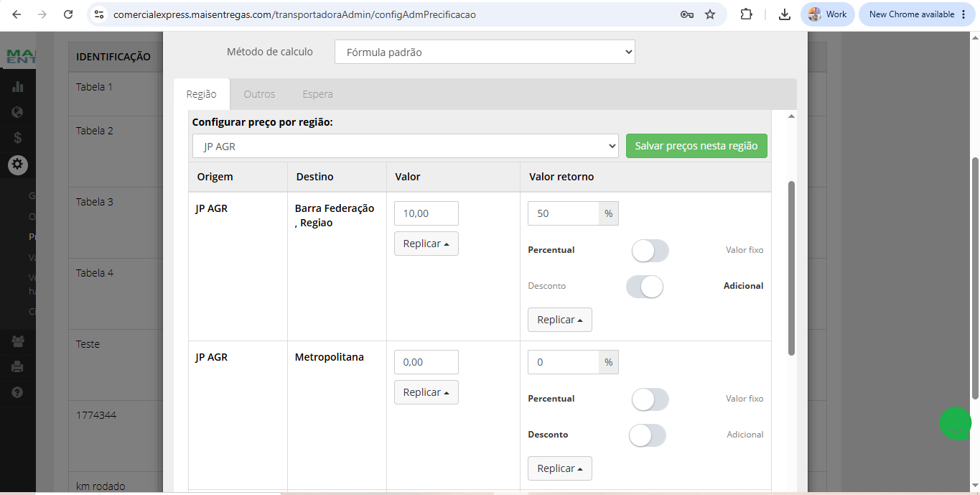Image resolution: width=980 pixels, height=495 pixels.
Task: Click the browser address bar URL
Action: point(294,14)
